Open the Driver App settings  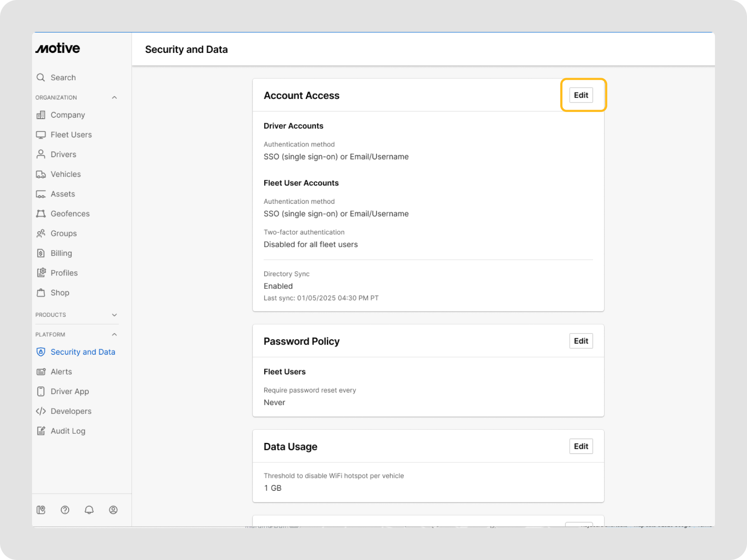click(70, 391)
